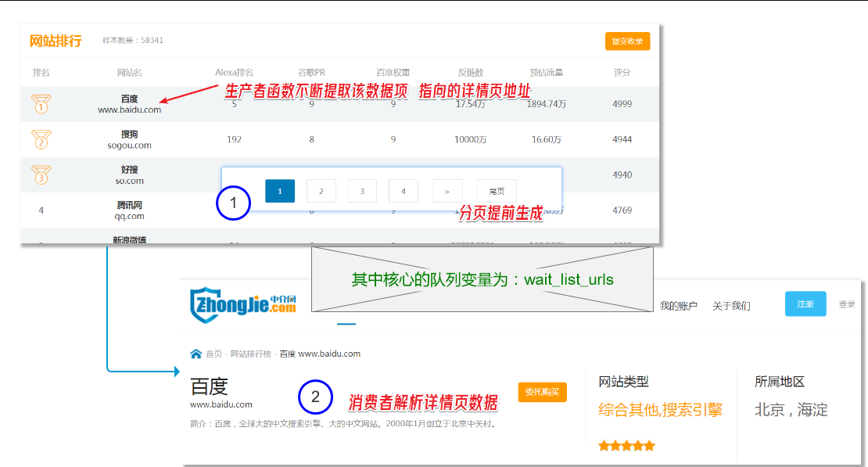Go to page 2 in pagination
Viewport: 868px width, 467px height.
321,191
